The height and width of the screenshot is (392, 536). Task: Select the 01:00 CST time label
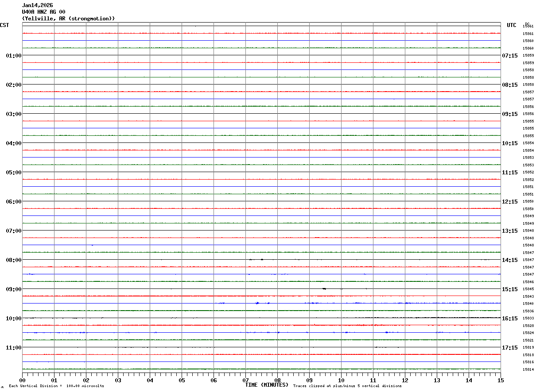coord(14,55)
